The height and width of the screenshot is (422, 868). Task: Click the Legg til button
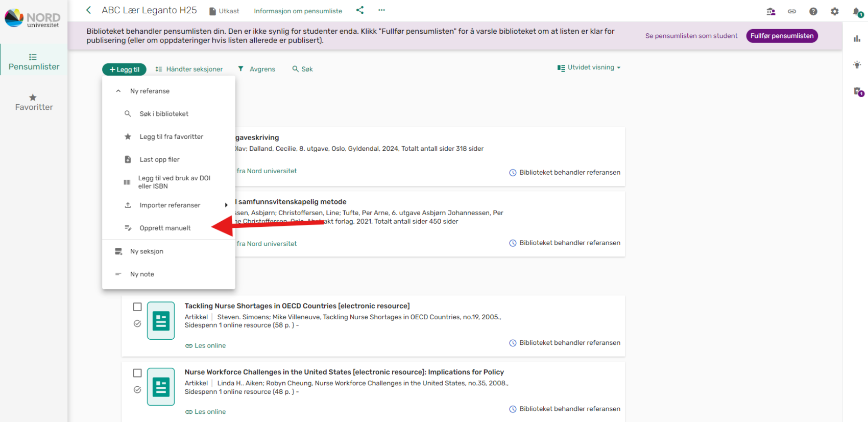tap(124, 69)
